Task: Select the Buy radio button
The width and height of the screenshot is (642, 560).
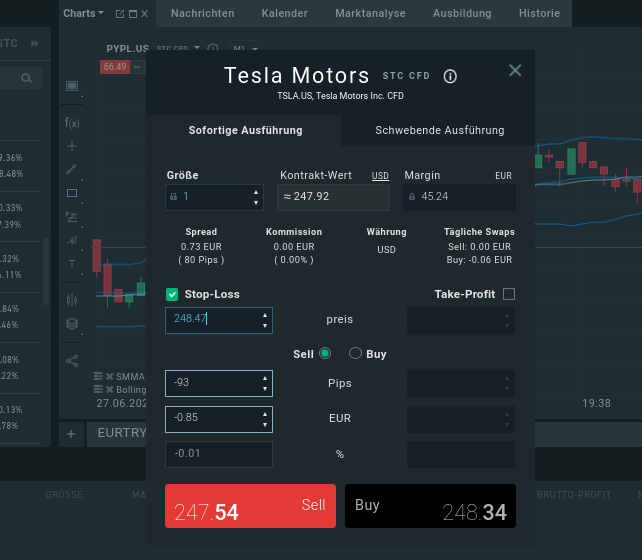Action: (x=355, y=353)
